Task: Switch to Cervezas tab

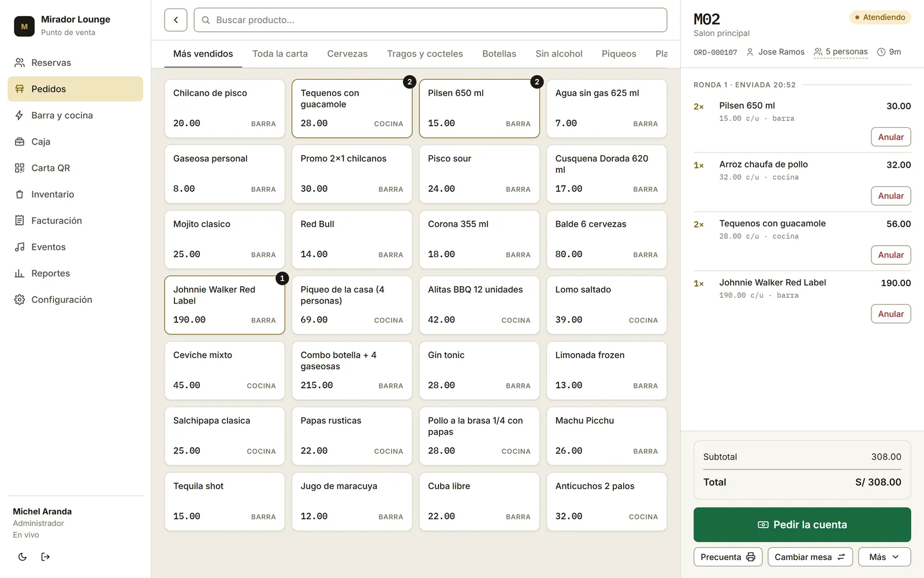Action: (x=347, y=54)
